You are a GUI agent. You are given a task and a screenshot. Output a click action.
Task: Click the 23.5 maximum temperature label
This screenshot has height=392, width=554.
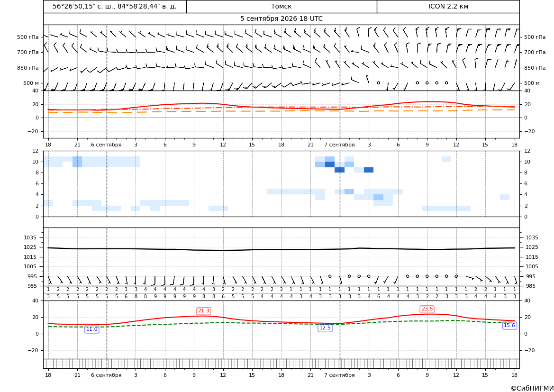tap(427, 309)
